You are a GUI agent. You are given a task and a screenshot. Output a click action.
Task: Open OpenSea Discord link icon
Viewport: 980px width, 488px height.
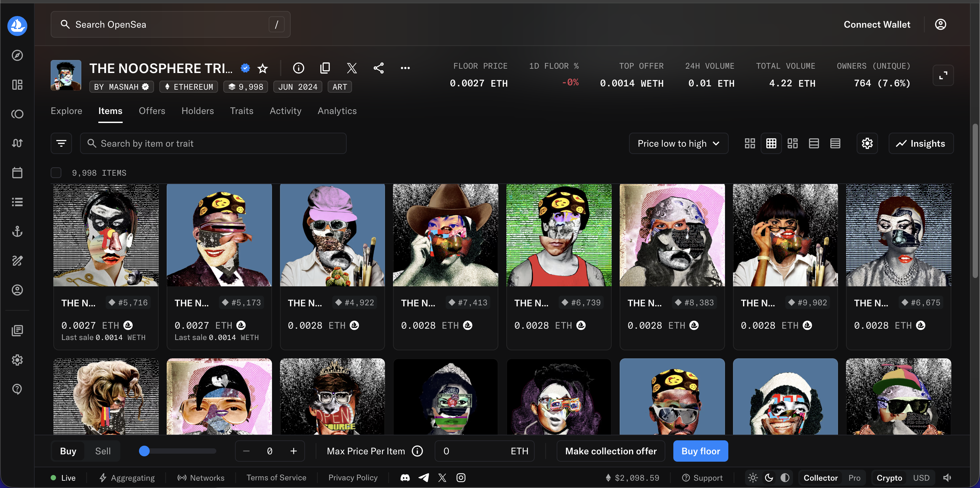pos(405,478)
